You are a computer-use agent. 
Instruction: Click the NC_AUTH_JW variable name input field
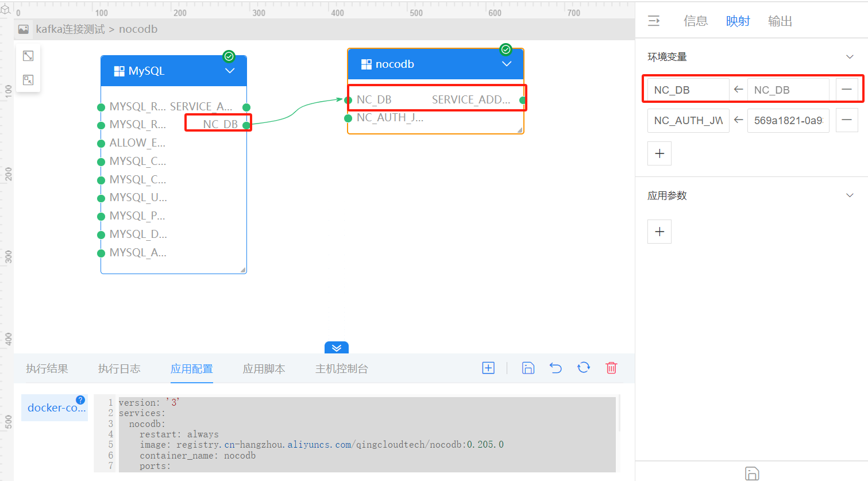pyautogui.click(x=688, y=121)
